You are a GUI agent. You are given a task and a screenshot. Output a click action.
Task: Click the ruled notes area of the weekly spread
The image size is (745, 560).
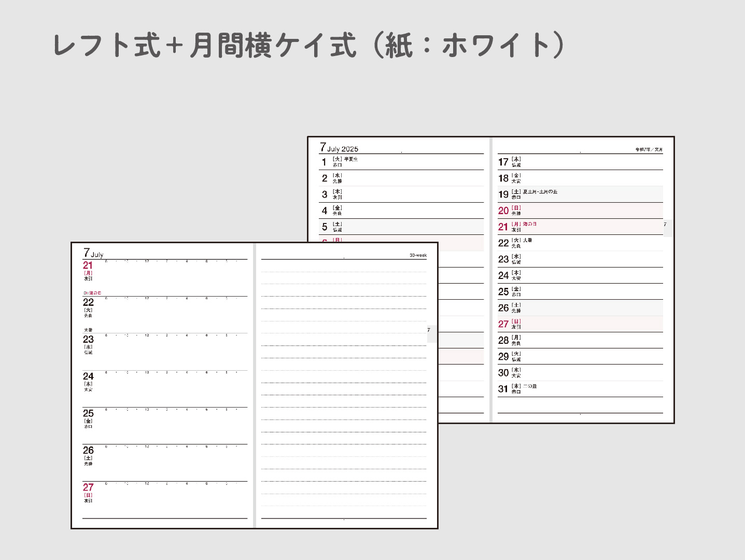pos(344,389)
